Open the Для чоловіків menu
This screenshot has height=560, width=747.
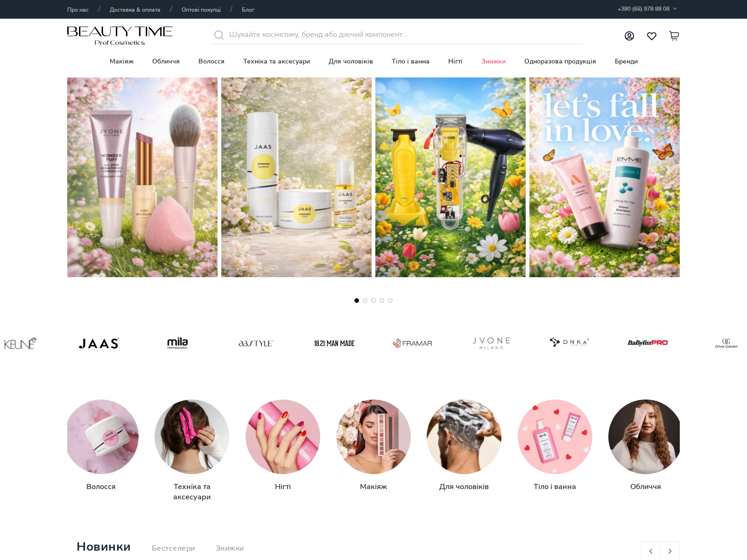click(x=351, y=61)
